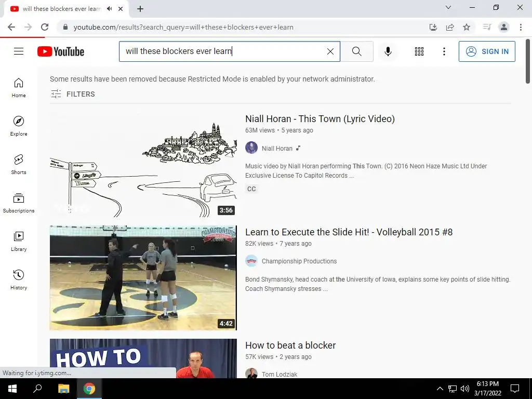532x399 pixels.
Task: Open the Chrome profile avatar
Action: (504, 27)
